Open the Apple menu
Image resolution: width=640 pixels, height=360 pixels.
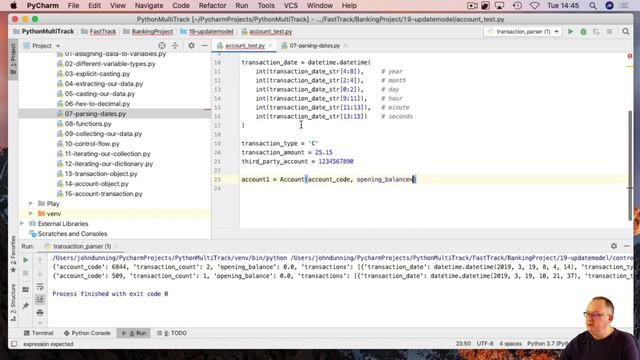13,6
